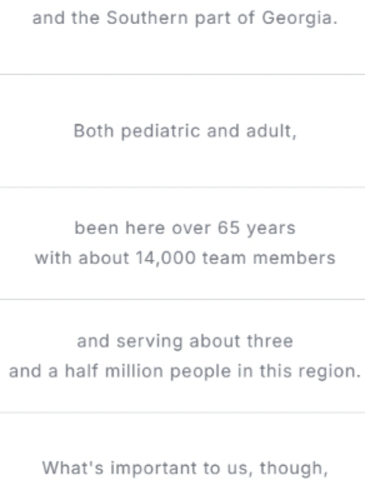This screenshot has height=495, width=365.
Task: Select the 'and the Southern part of Georgia.' subtitle line
Action: [x=185, y=18]
